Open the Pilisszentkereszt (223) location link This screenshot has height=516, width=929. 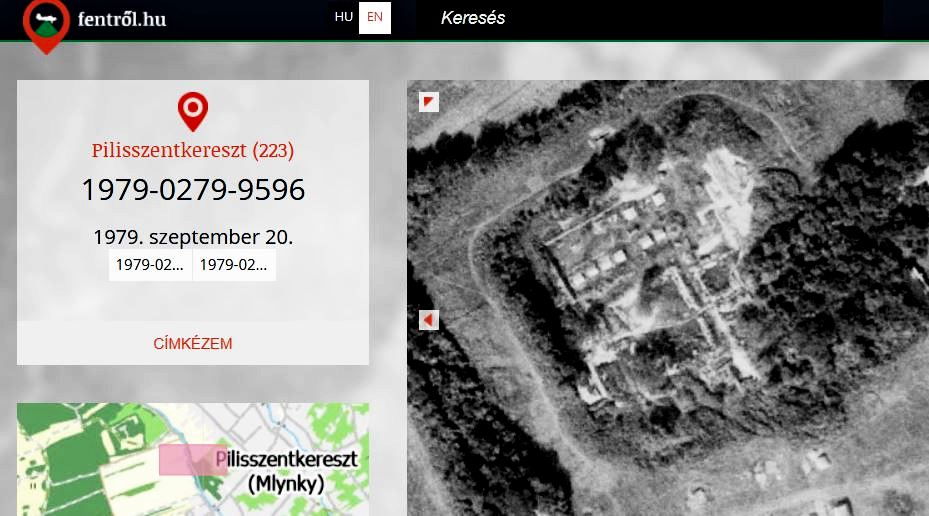tap(193, 150)
